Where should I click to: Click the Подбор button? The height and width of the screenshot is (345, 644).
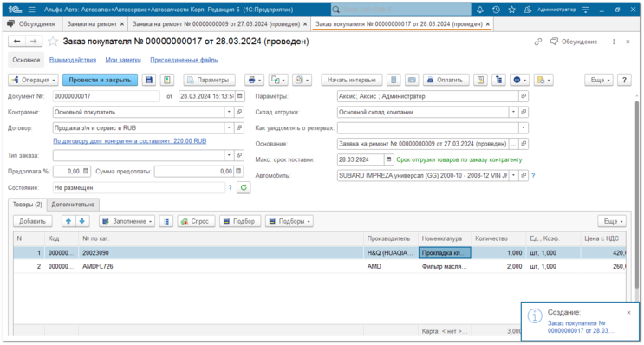pos(240,221)
